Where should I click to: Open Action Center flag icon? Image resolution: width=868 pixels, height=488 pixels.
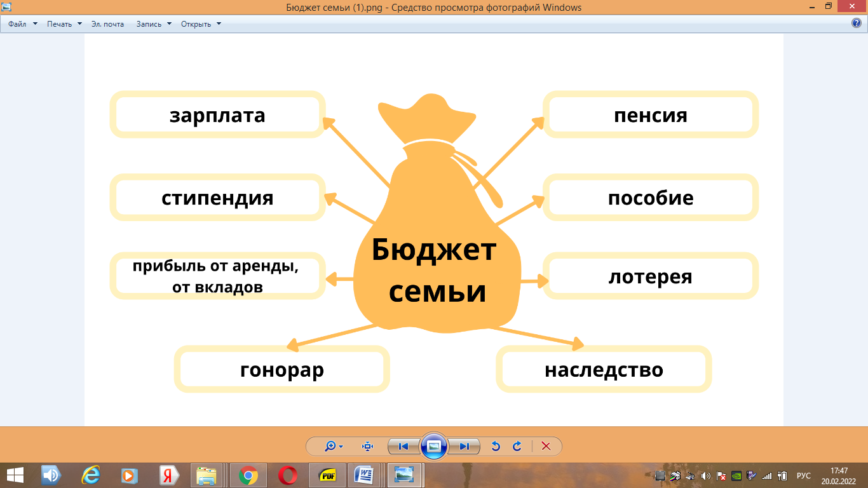(x=721, y=475)
